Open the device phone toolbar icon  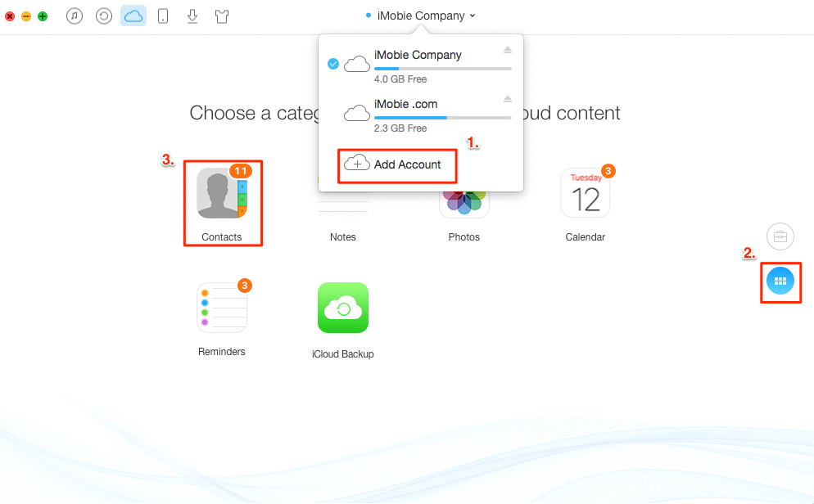(x=163, y=16)
